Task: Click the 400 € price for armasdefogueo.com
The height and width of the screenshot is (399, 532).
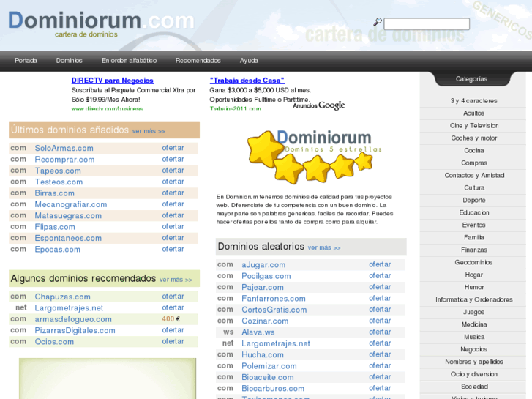Action: click(171, 319)
